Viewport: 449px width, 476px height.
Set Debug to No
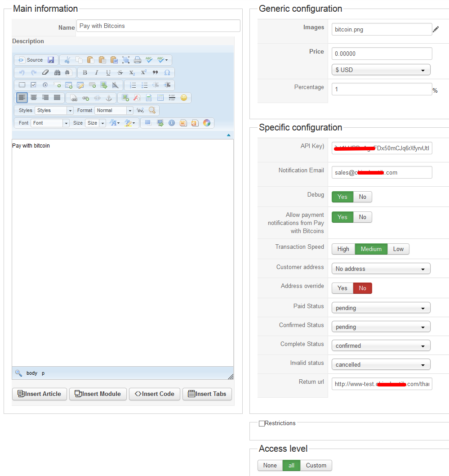363,197
